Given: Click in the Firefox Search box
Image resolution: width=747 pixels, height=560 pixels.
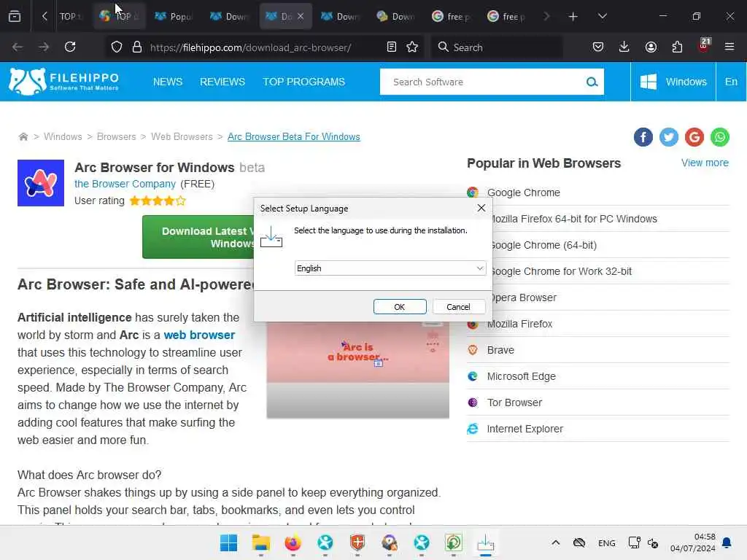Looking at the screenshot, I should [497, 47].
